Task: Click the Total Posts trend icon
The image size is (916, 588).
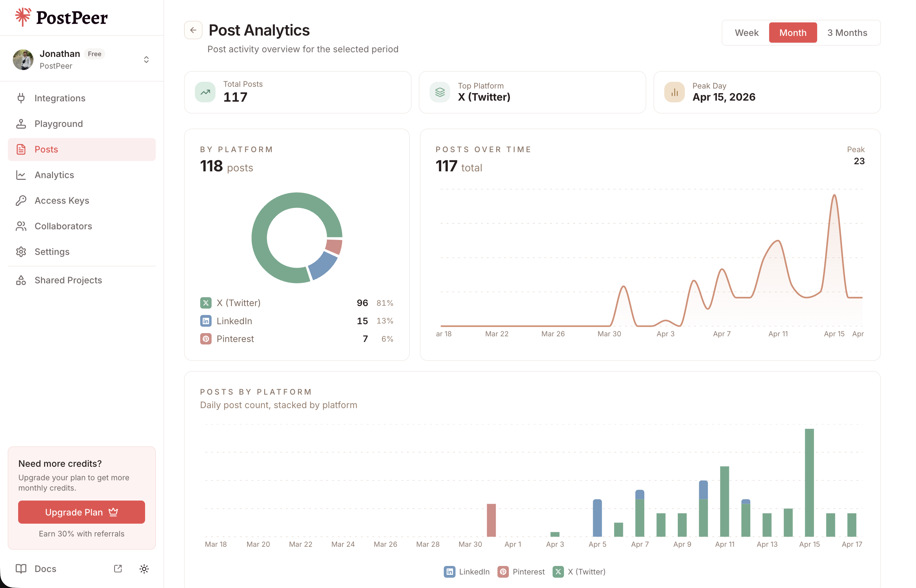Action: click(205, 92)
